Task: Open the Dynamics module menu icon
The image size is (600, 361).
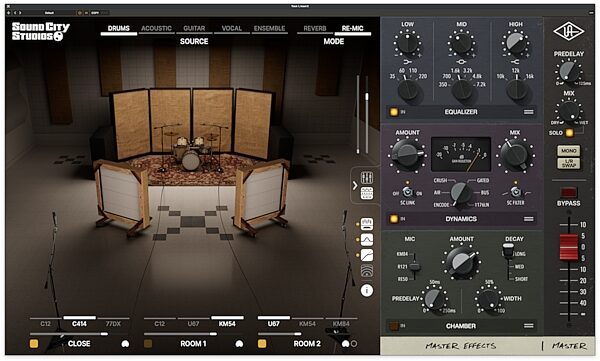Action: 528,219
